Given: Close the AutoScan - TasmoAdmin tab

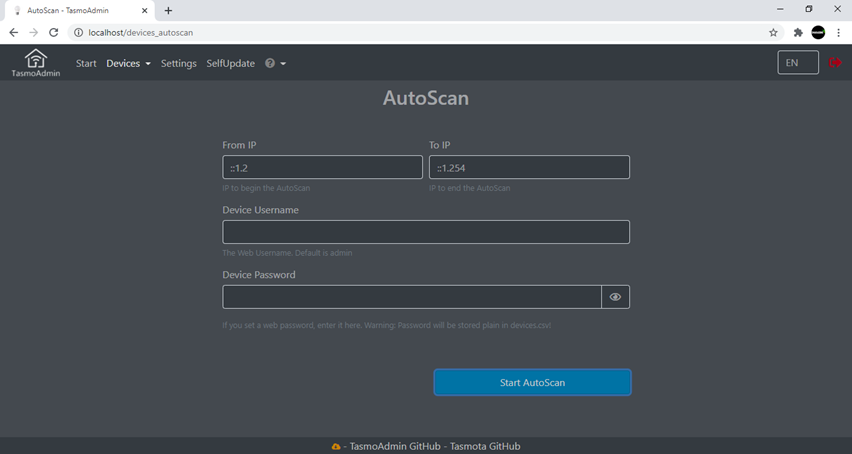Looking at the screenshot, I should pyautogui.click(x=145, y=10).
